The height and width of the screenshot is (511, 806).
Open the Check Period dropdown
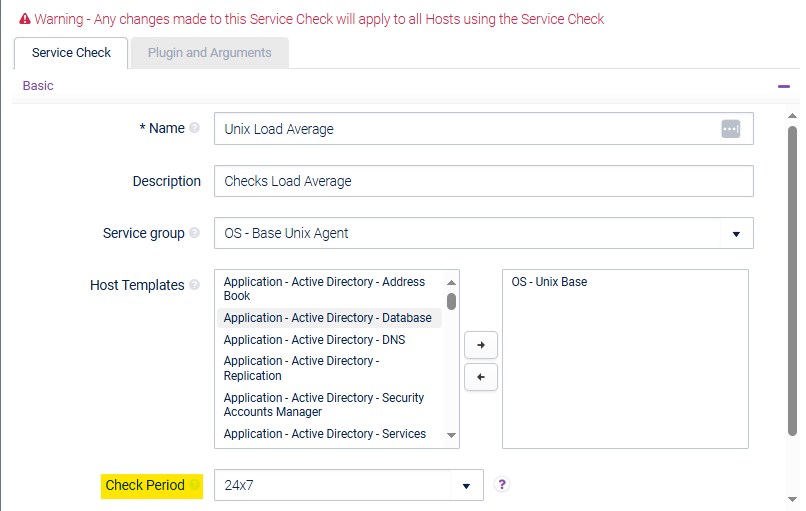tap(466, 486)
